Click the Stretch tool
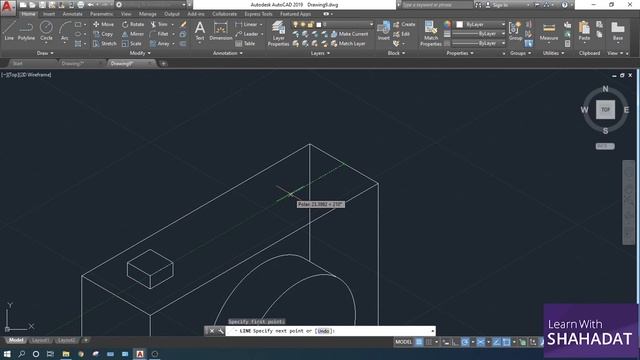The image size is (640, 360). click(x=104, y=43)
